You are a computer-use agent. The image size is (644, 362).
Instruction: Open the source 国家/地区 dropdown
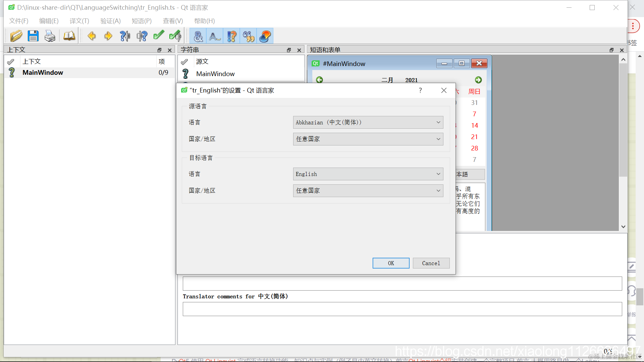coord(368,139)
